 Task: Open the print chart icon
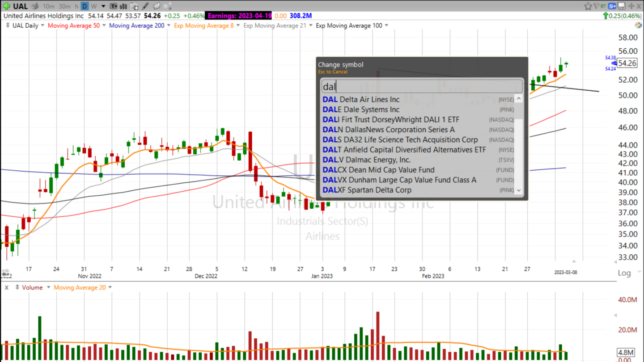click(34, 6)
